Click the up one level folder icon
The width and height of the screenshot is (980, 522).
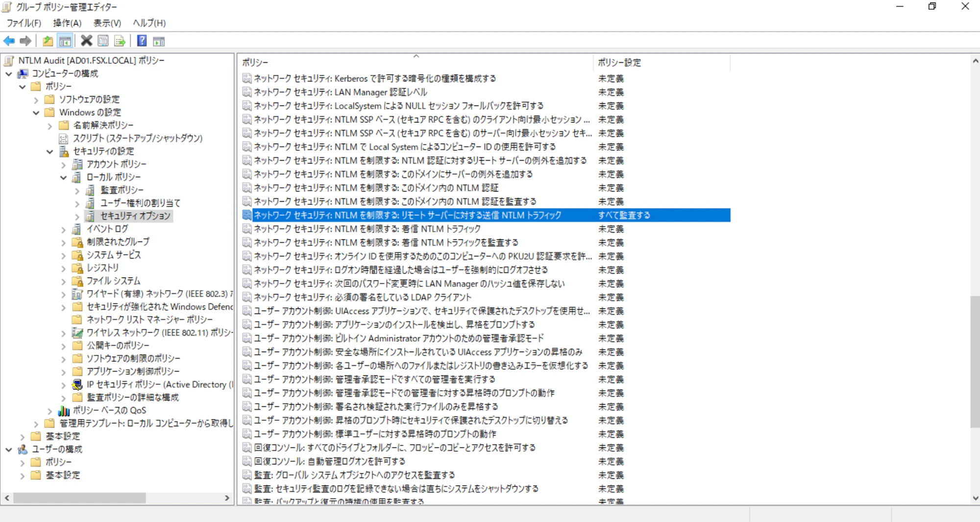click(48, 41)
